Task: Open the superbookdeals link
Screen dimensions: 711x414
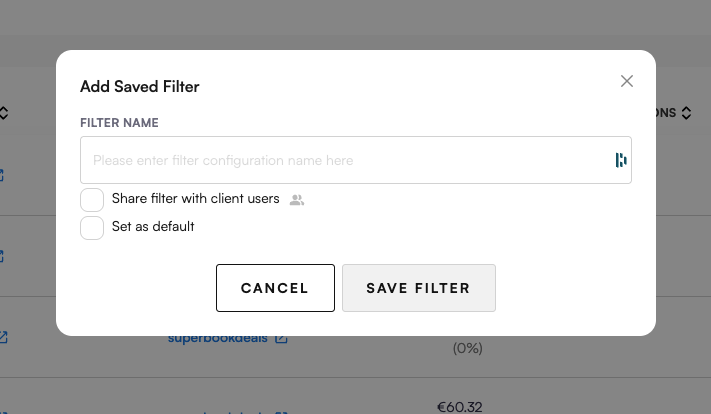Action: tap(217, 338)
